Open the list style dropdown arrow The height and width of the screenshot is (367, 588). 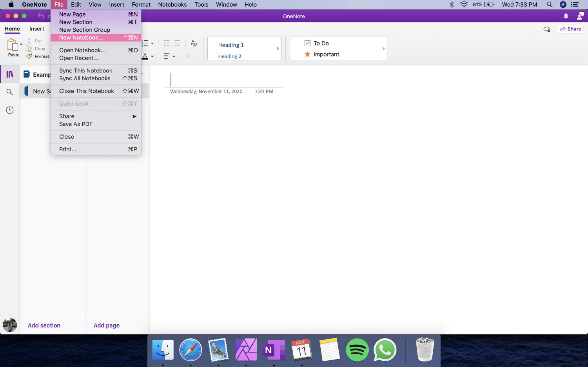tap(152, 43)
